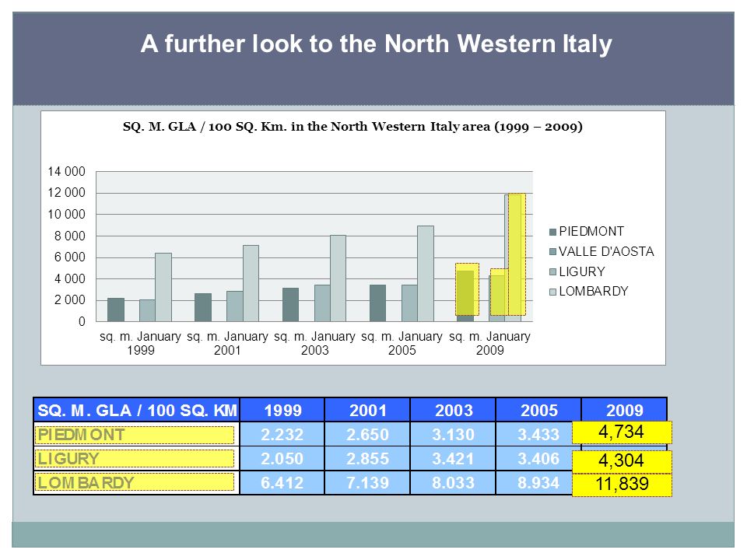Click the LOMBARDY legend label

click(x=594, y=291)
